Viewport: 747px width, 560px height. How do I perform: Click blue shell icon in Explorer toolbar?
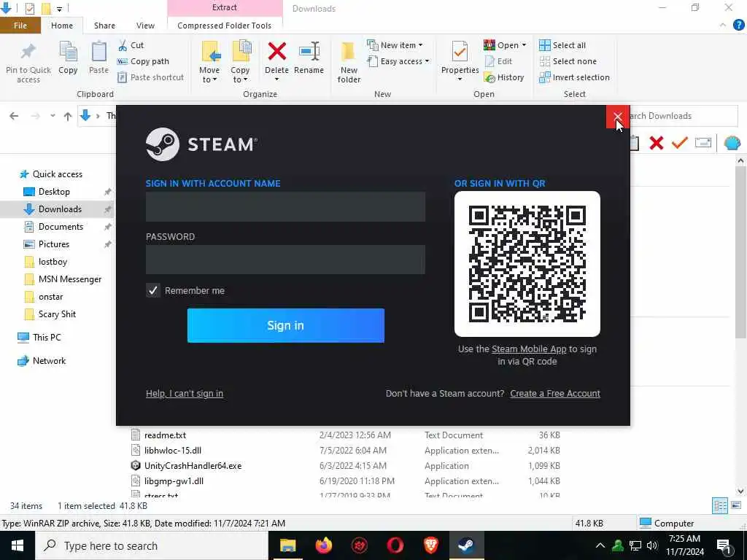732,143
